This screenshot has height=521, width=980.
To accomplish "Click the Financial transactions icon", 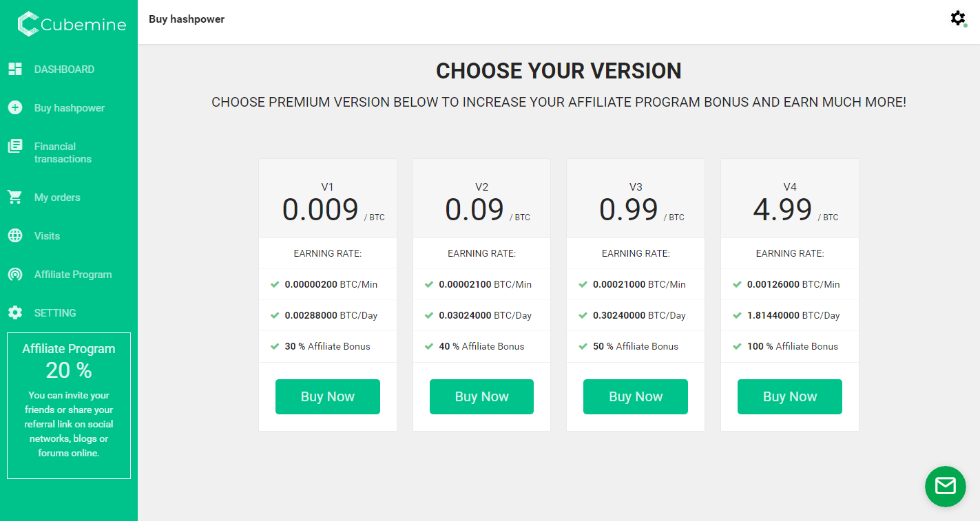I will [15, 146].
